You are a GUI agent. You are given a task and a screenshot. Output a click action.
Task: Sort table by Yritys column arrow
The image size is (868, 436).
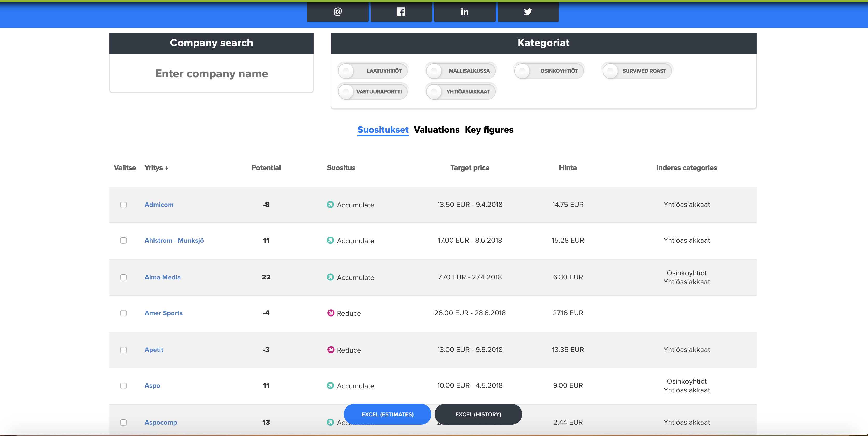pyautogui.click(x=166, y=168)
